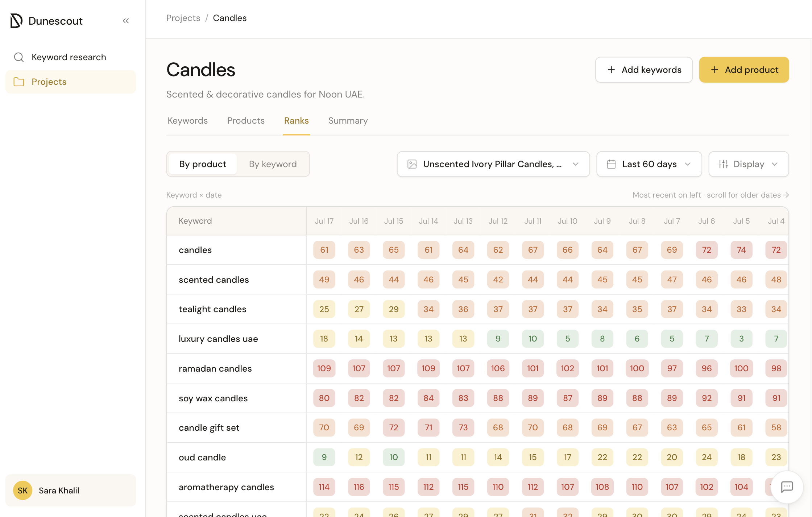Viewport: 812px width, 517px height.
Task: Click the Jul 10 column header
Action: coord(568,221)
